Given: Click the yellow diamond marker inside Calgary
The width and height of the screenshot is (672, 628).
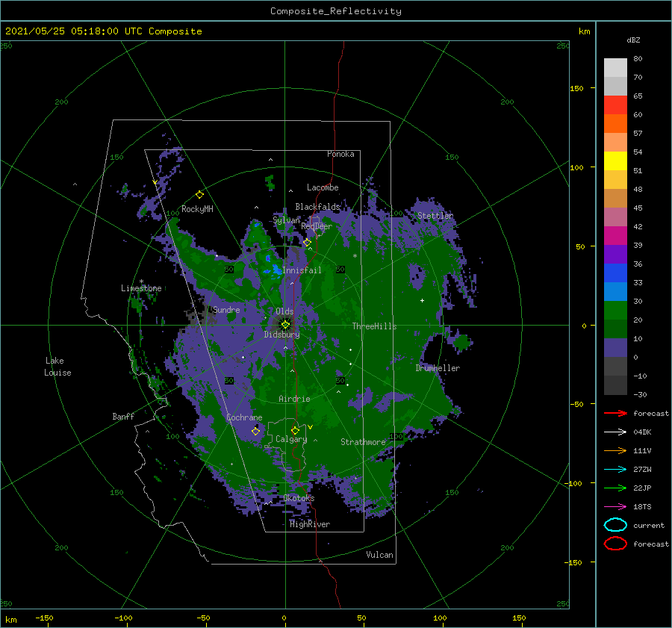Looking at the screenshot, I should 295,430.
